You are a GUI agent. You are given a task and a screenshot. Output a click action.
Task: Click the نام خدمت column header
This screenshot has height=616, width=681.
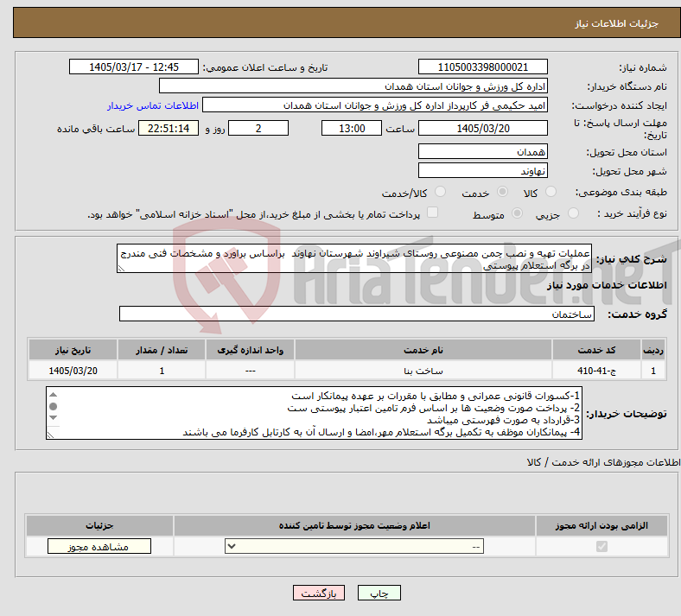pyautogui.click(x=423, y=350)
